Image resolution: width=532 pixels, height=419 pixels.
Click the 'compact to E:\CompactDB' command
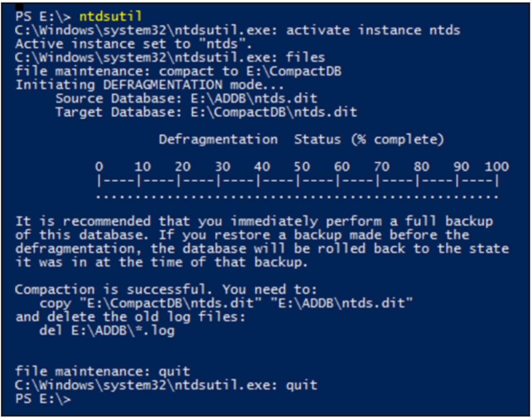click(x=250, y=71)
